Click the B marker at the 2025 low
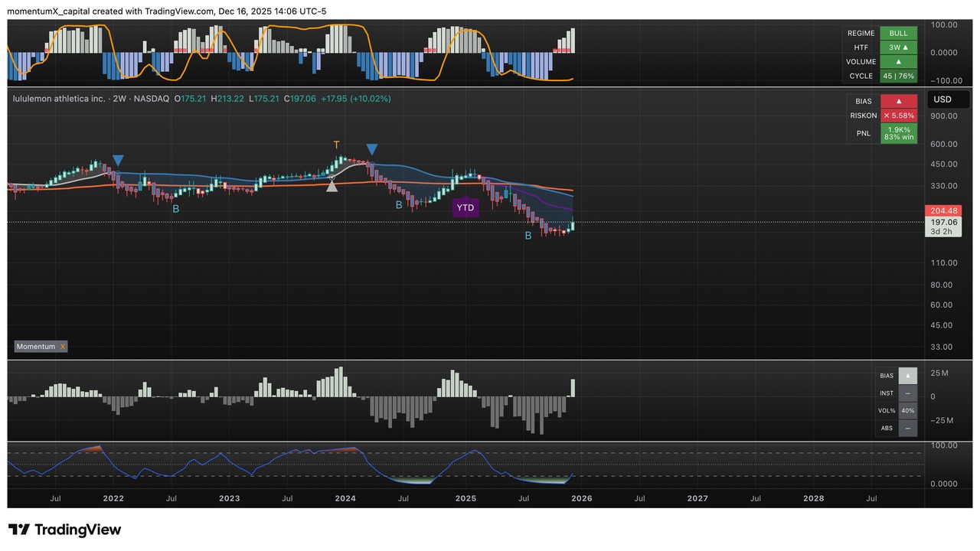The width and height of the screenshot is (980, 551). [528, 236]
